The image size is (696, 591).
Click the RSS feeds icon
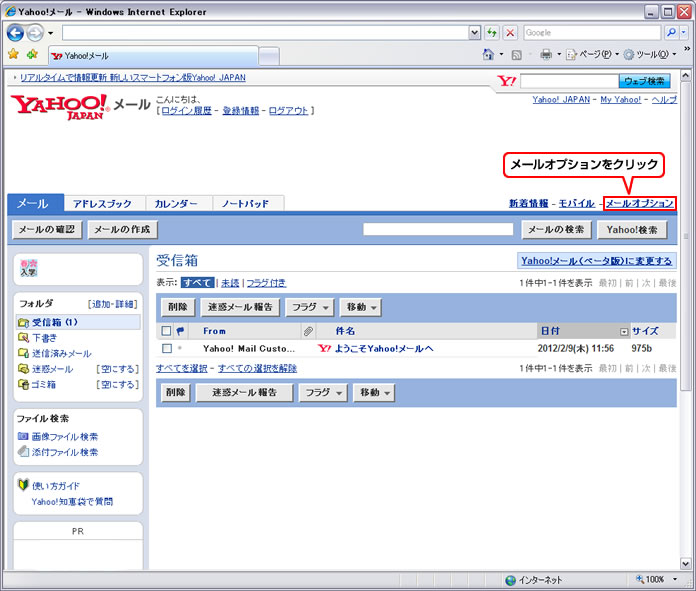tap(517, 55)
